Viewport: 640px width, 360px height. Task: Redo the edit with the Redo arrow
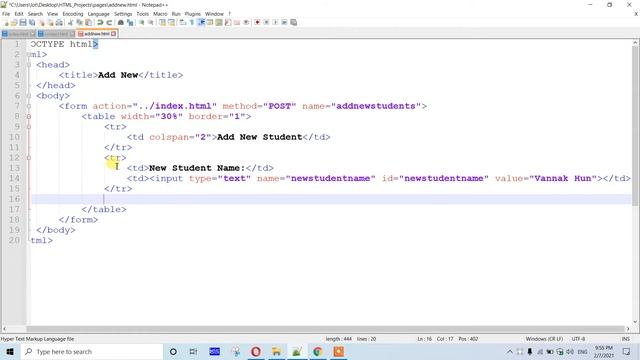[109, 22]
